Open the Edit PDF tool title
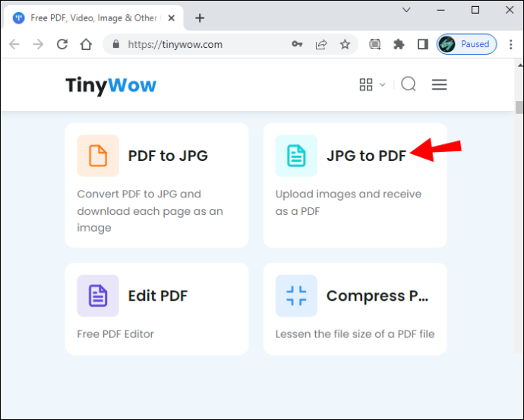524x420 pixels. [x=158, y=295]
